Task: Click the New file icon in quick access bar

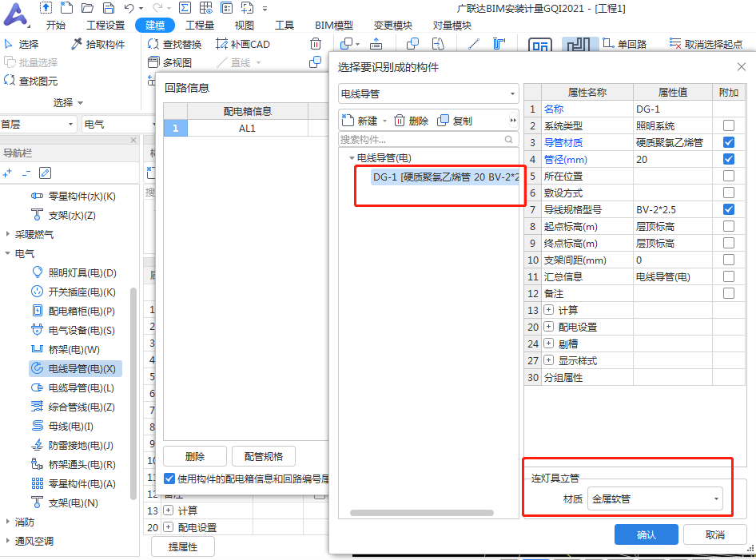Action: (x=66, y=8)
